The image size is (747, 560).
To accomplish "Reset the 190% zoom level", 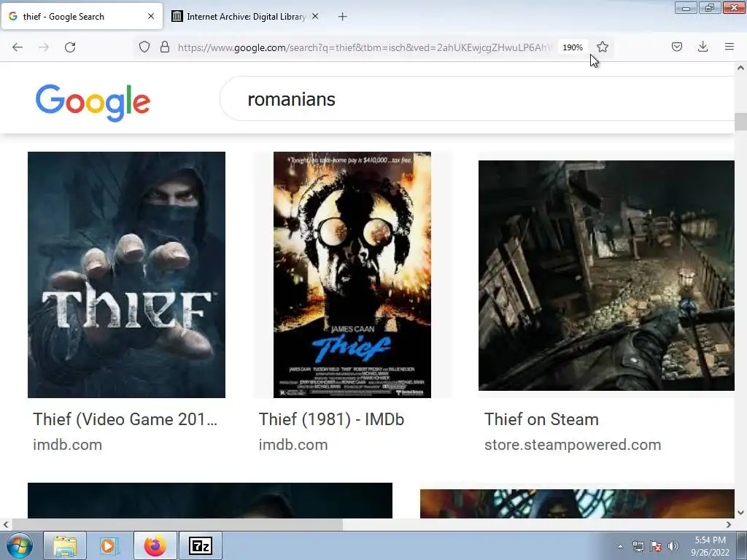I will tap(573, 47).
